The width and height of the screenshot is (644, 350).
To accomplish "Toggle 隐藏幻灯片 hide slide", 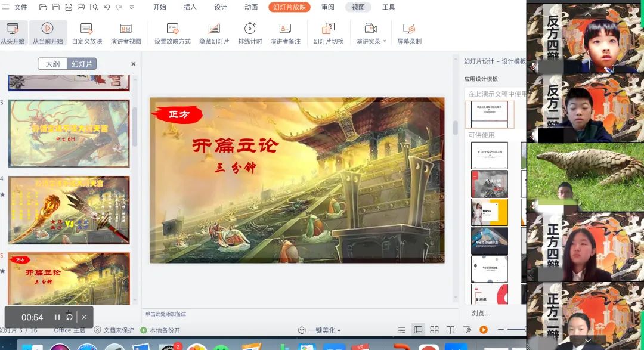I will tap(214, 33).
